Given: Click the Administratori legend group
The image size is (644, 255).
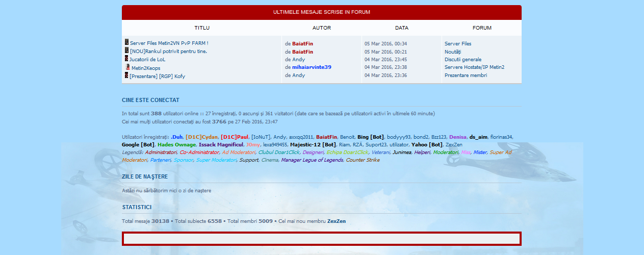Looking at the screenshot, I should 161,152.
